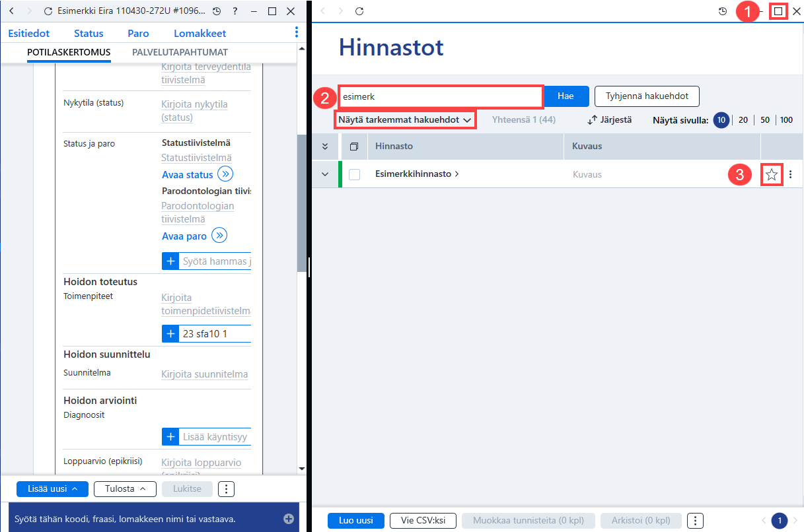Viewport: 804px width, 532px height.
Task: Click the 23 sfa10 1 input field
Action: pos(215,334)
